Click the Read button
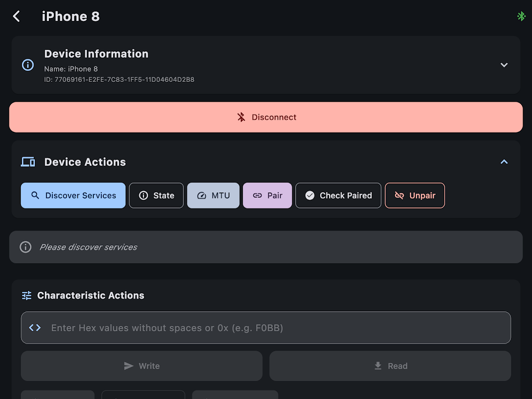Screen dimensions: 532x399 tap(390, 366)
